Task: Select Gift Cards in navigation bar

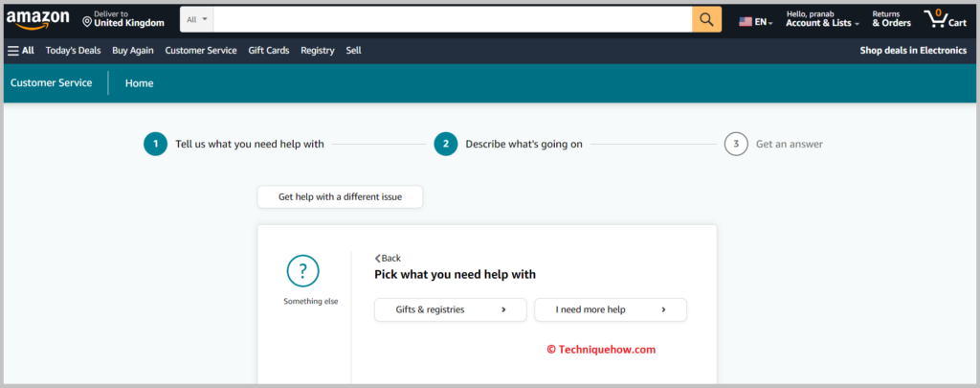Action: click(269, 51)
